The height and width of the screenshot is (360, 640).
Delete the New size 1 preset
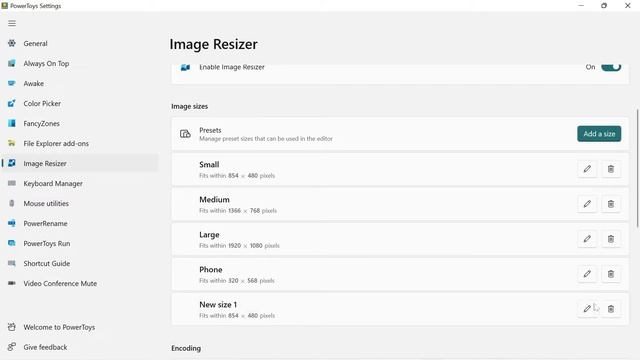tap(611, 309)
